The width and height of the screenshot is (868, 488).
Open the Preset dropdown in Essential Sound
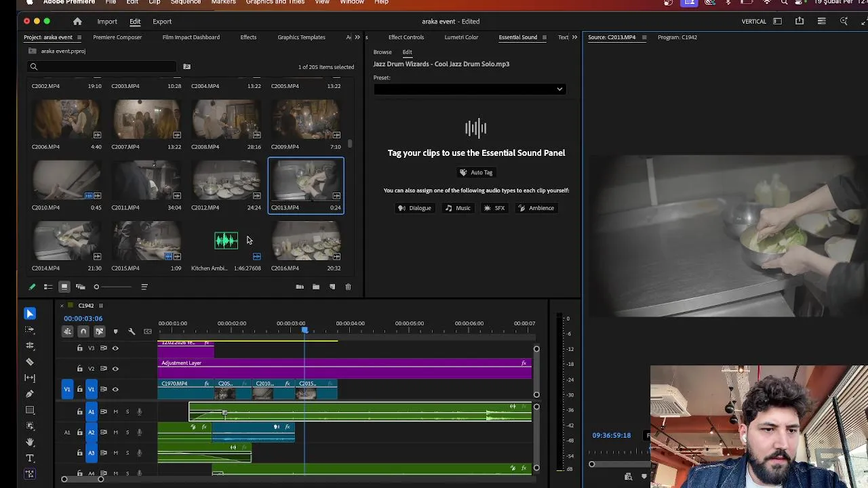coord(469,89)
